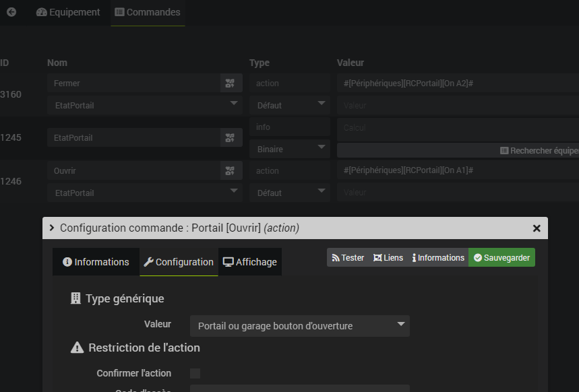Screen dimensions: 579x392
Task: Open the Liens button in dialog toolbar
Action: [x=388, y=258]
